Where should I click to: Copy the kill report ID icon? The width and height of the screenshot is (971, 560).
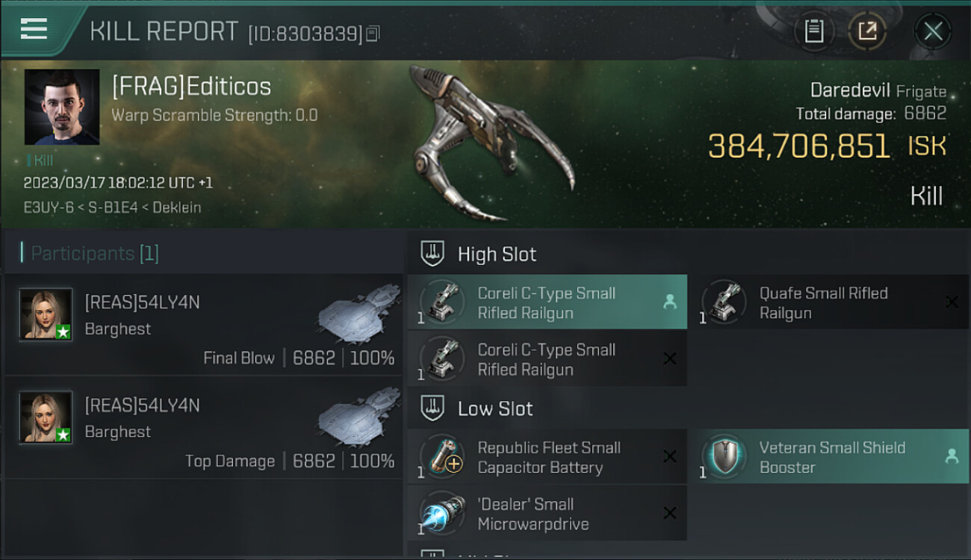pos(373,33)
